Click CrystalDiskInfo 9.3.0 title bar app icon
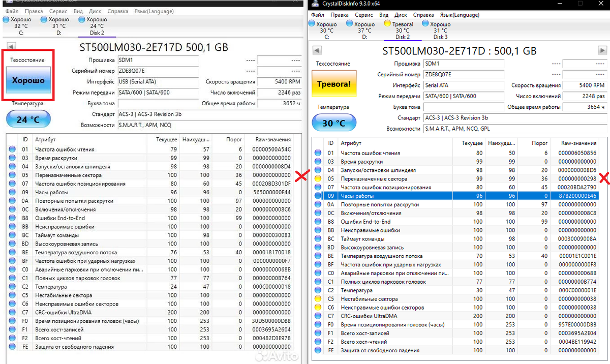This screenshot has width=610, height=364. [x=316, y=4]
